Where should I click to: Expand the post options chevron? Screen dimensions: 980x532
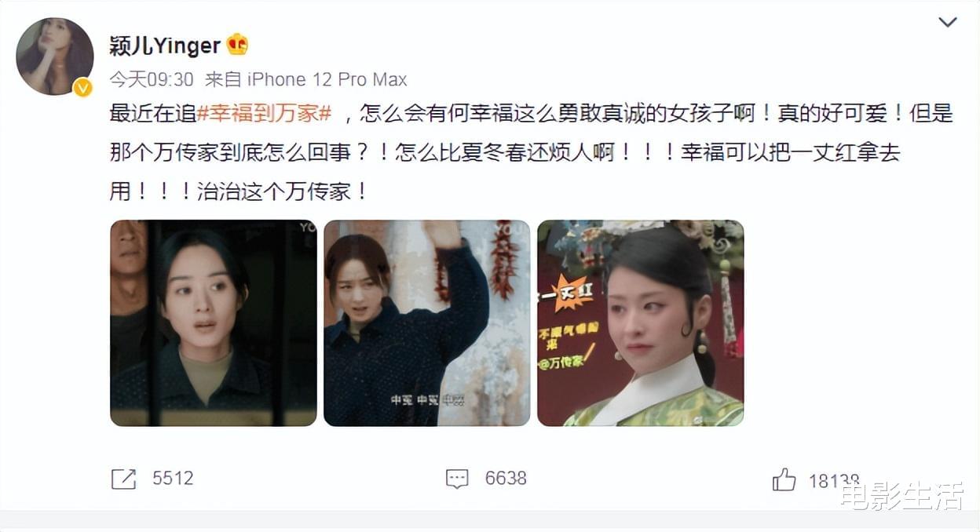[948, 22]
